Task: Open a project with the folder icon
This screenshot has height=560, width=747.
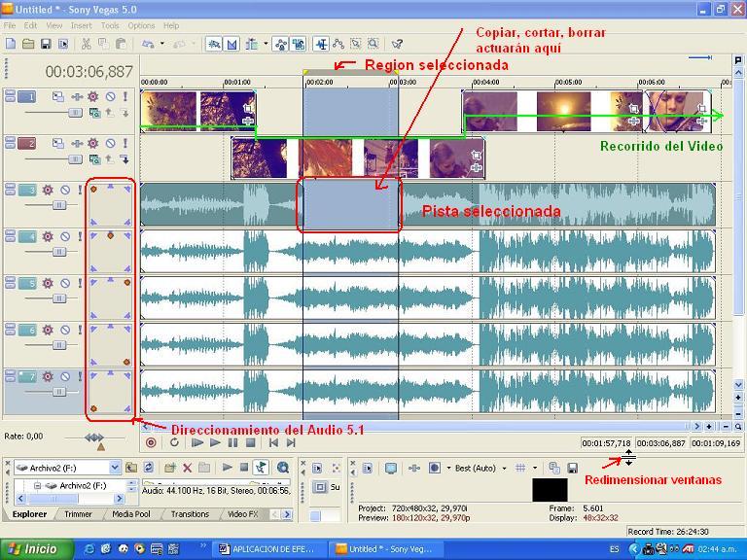Action: 28,45
